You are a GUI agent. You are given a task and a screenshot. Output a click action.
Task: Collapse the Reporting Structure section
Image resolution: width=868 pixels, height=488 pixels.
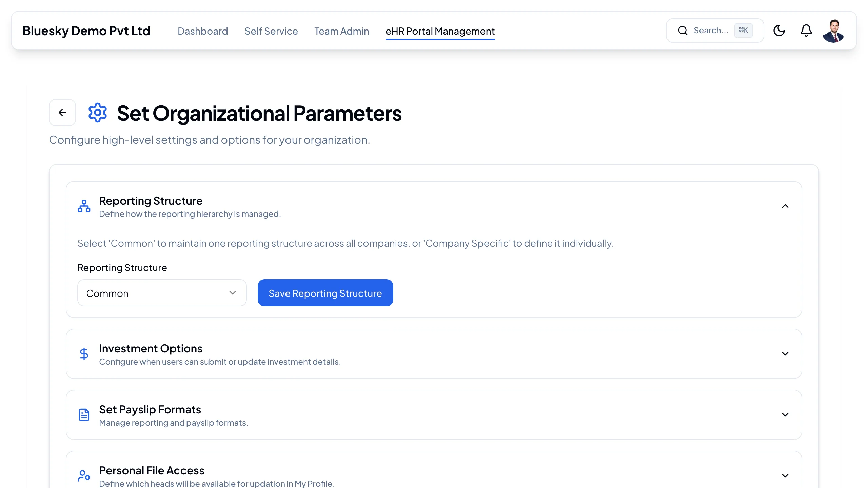click(x=785, y=206)
